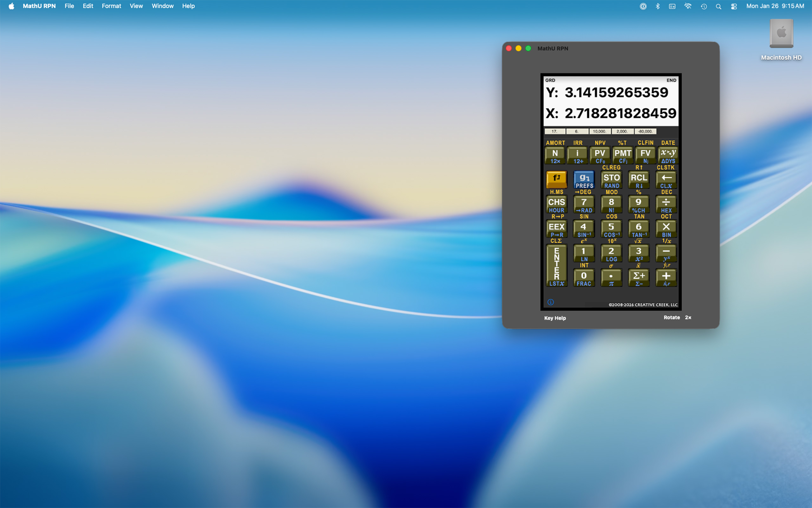
Task: Tap the i interest rate key
Action: [x=578, y=155]
